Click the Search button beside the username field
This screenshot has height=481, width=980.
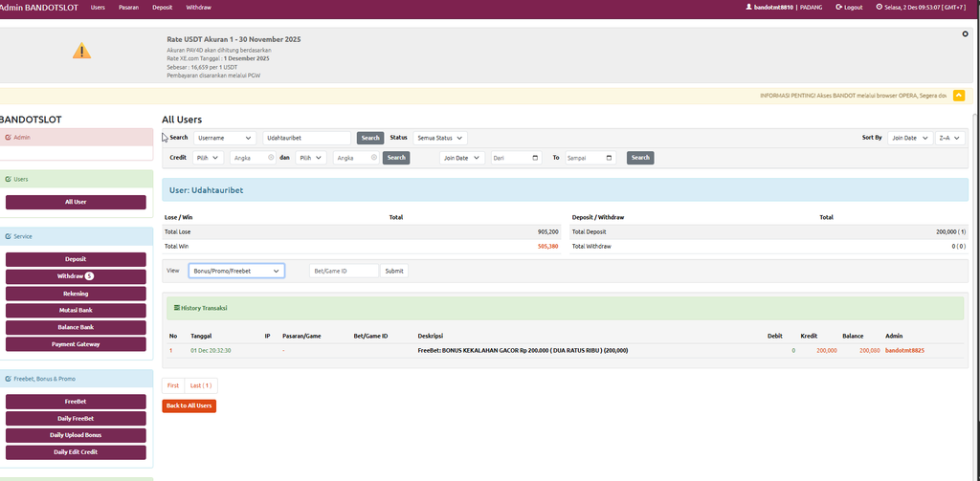tap(370, 138)
